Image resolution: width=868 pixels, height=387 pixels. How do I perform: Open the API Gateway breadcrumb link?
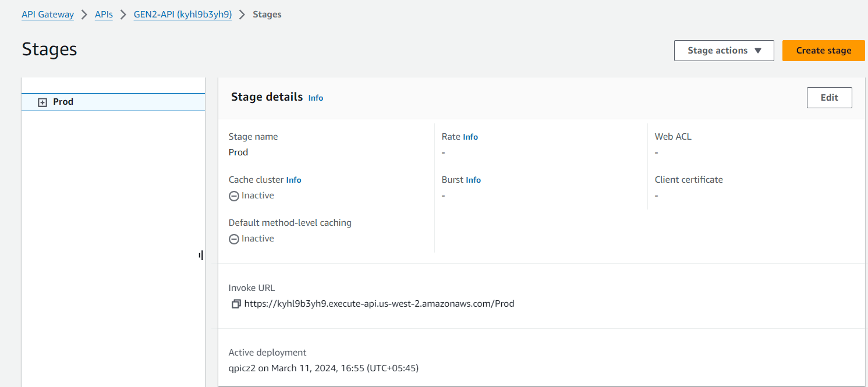(x=48, y=15)
